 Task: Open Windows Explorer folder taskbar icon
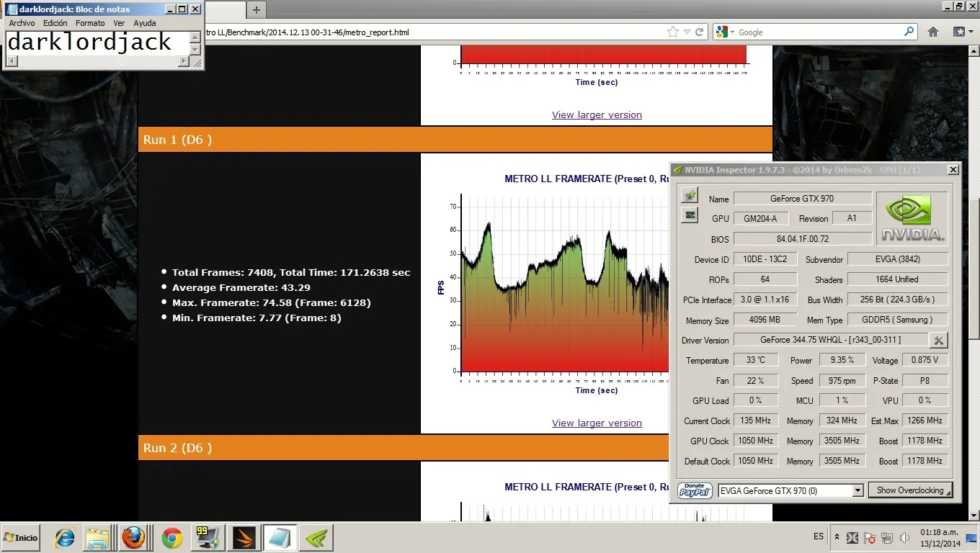click(x=97, y=538)
